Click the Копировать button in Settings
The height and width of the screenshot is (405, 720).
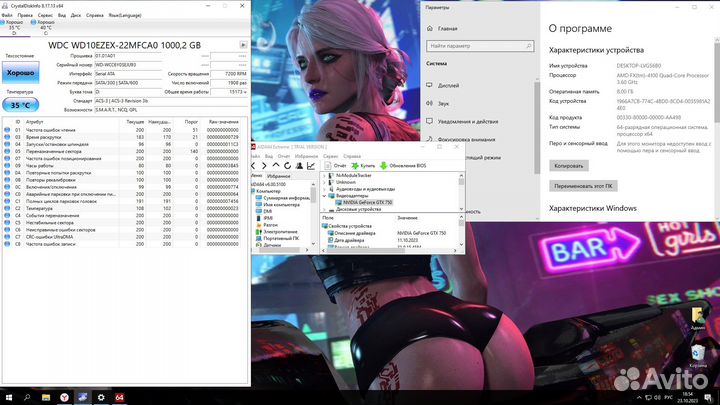coord(568,166)
